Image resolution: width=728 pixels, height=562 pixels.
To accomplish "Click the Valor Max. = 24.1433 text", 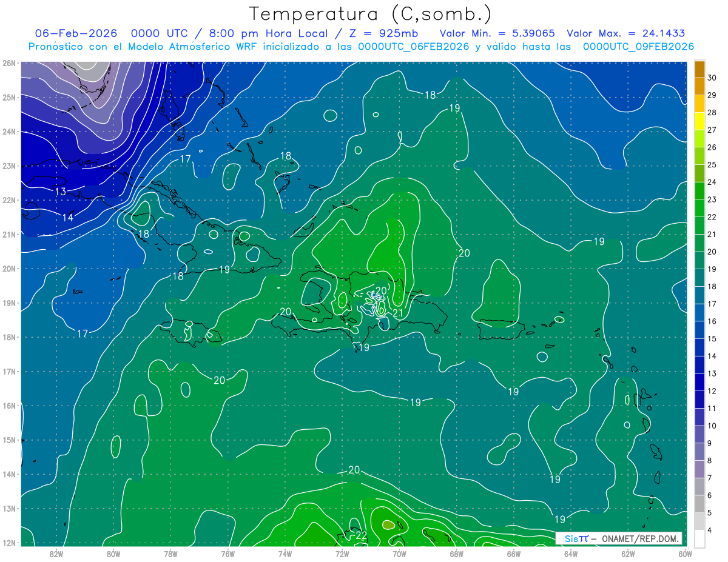I will (626, 33).
